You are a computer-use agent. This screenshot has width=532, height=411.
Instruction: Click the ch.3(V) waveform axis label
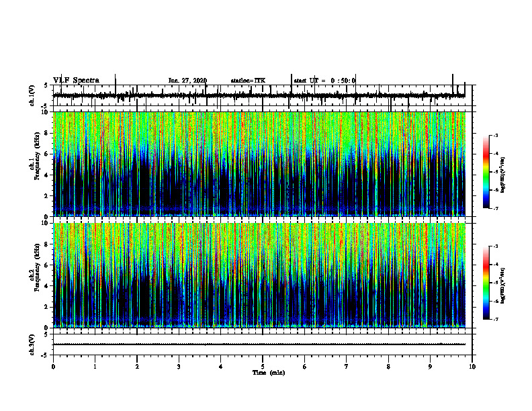click(x=32, y=345)
